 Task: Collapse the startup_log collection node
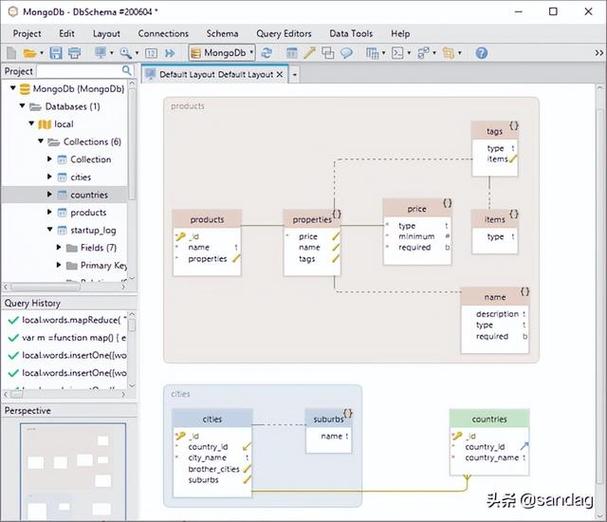click(50, 230)
